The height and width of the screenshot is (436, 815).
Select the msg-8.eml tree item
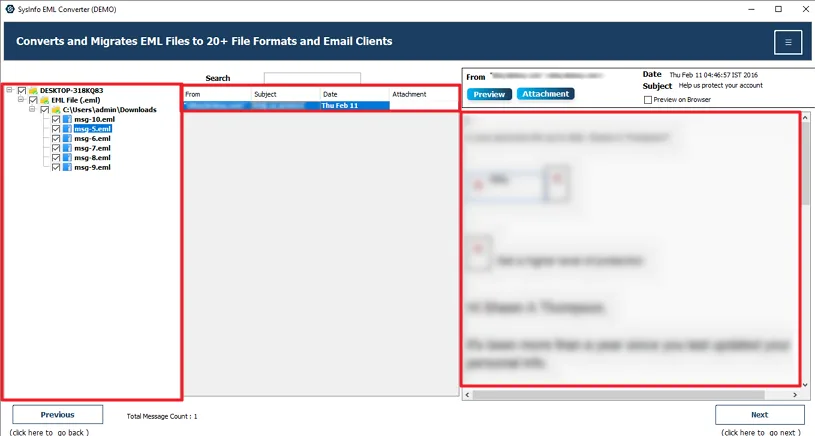tap(92, 158)
